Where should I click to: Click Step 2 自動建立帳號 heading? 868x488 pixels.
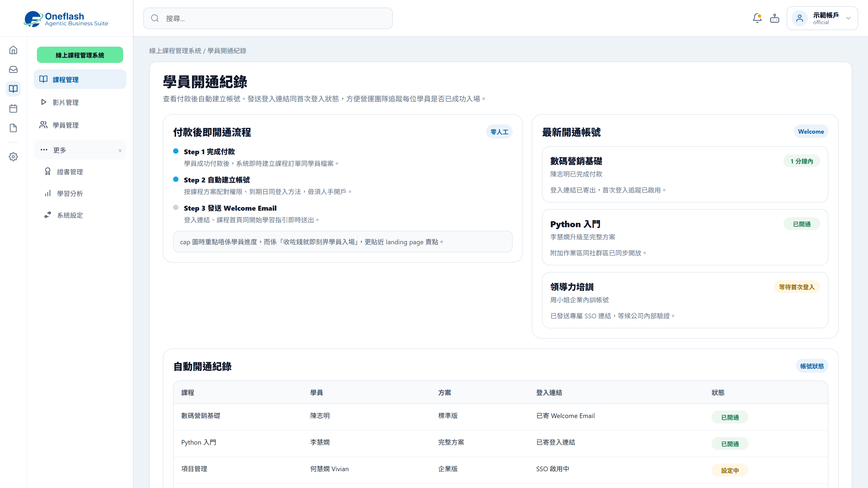(217, 180)
